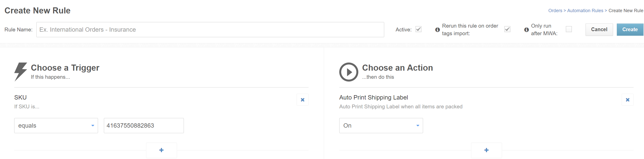The width and height of the screenshot is (644, 159).
Task: Click the SKU value field 41637550882863
Action: click(144, 126)
